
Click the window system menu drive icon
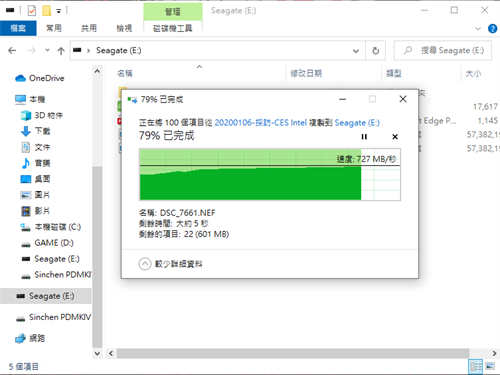click(x=10, y=11)
